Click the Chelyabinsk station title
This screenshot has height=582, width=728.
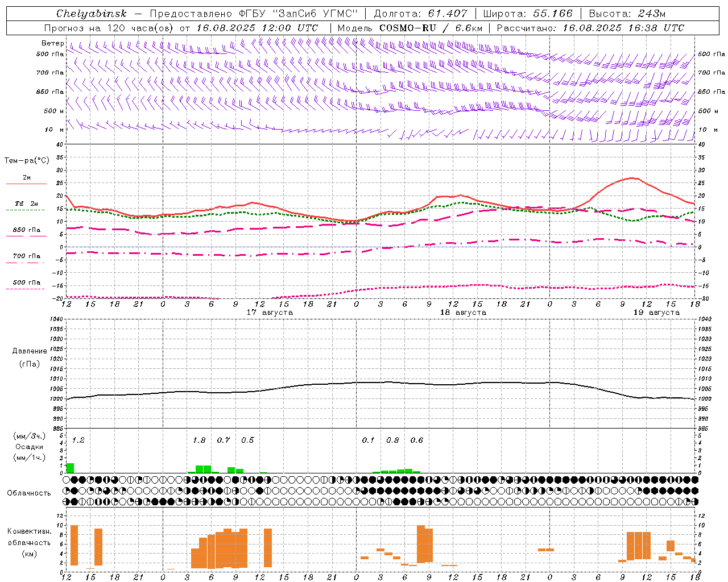(91, 14)
